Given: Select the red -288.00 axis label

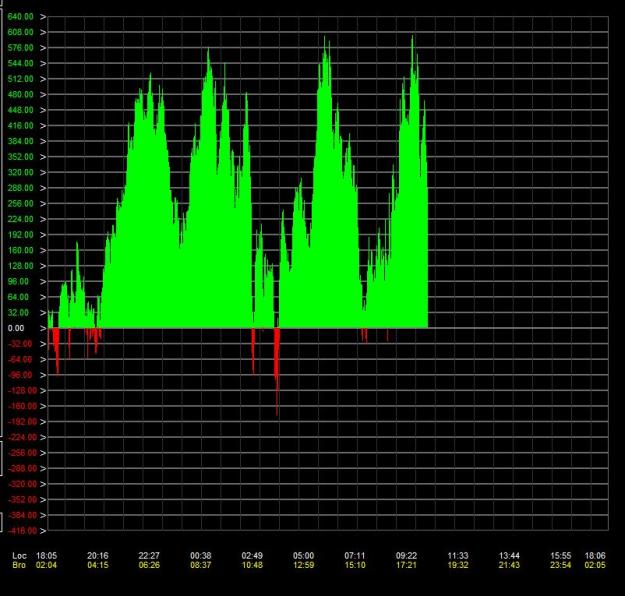Looking at the screenshot, I should [22, 468].
